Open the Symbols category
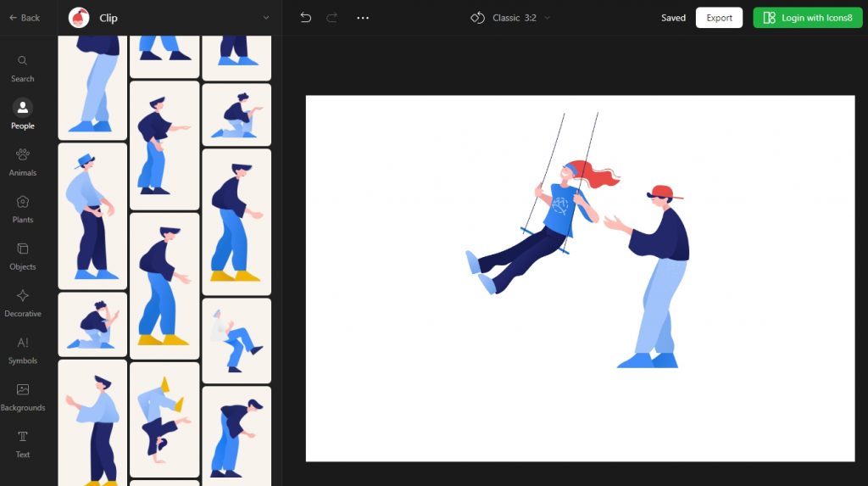 point(23,349)
